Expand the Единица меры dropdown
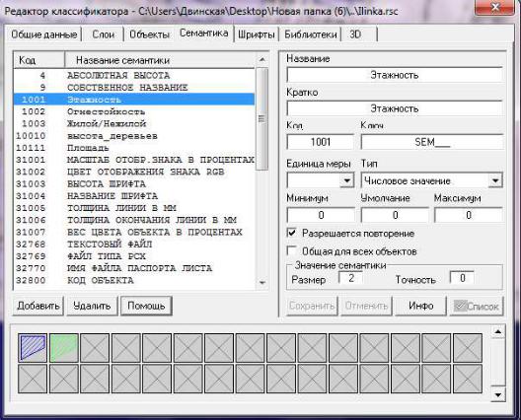The width and height of the screenshot is (521, 420). coord(347,181)
